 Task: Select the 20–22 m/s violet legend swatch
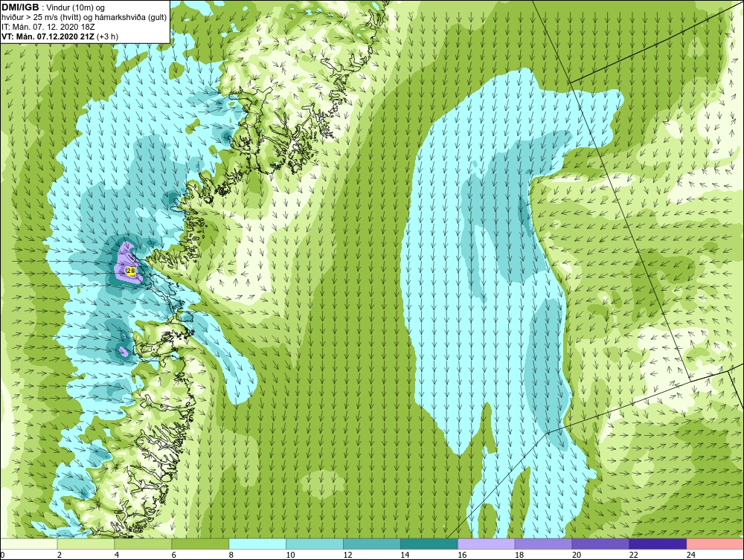(x=600, y=544)
